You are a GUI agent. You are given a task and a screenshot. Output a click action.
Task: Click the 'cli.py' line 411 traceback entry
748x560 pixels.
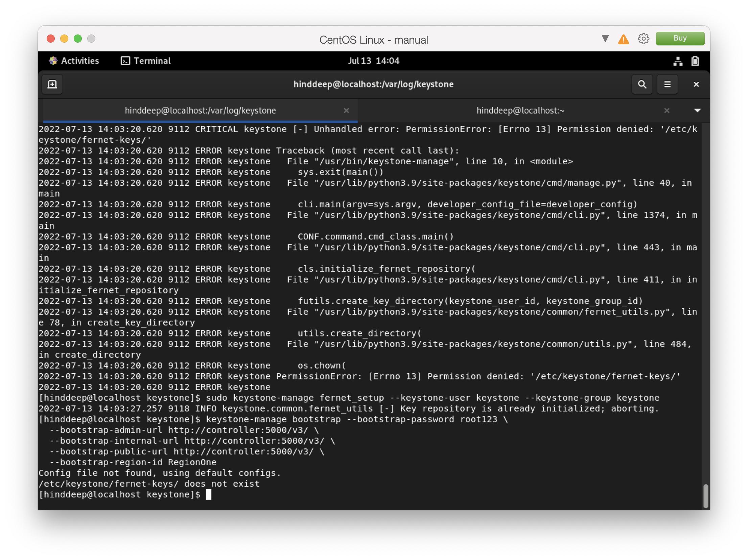point(368,285)
